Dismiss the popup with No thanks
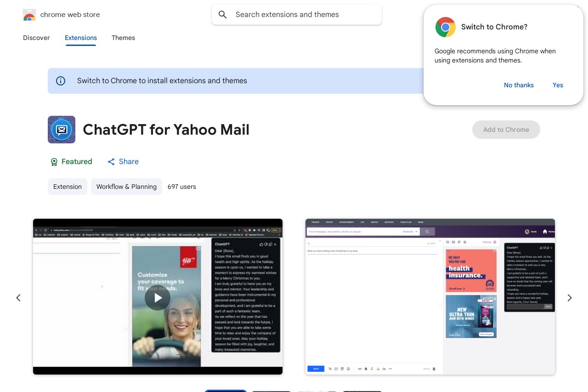Image resolution: width=588 pixels, height=392 pixels. (519, 85)
